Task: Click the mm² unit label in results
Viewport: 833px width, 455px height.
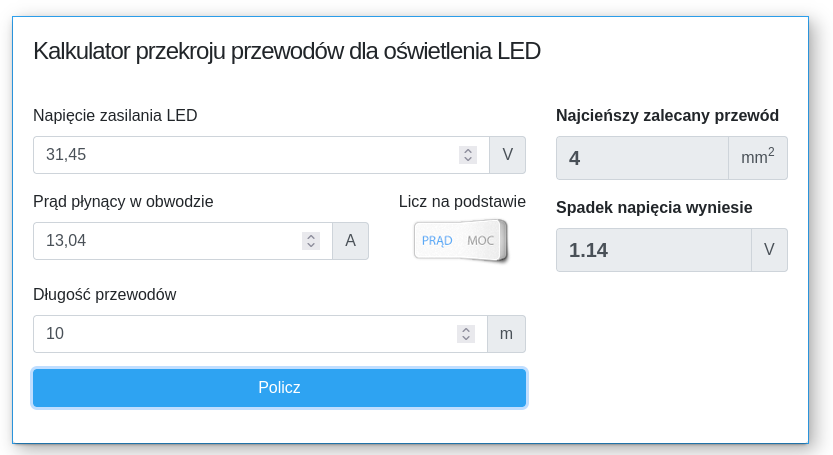Action: tap(758, 158)
